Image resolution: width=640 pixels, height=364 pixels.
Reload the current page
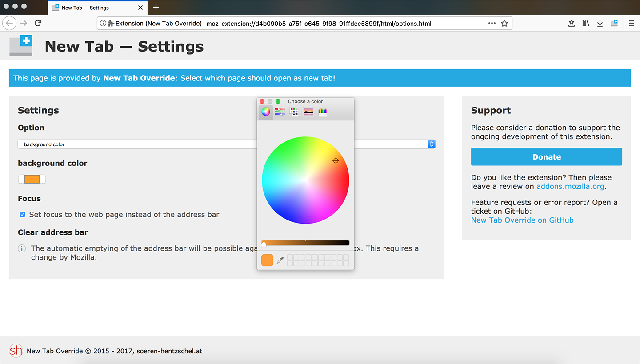38,23
